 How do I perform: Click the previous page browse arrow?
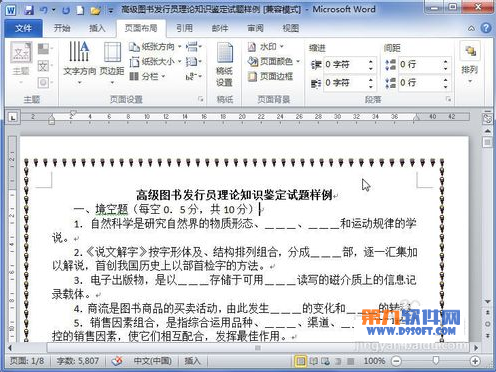487,313
